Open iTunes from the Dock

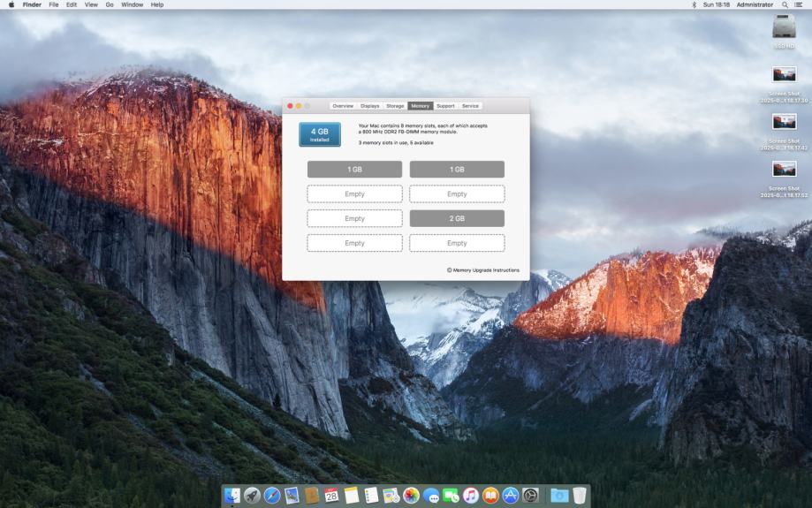tap(471, 496)
